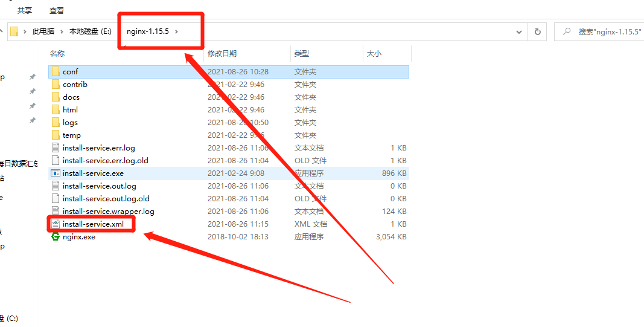644x327 pixels.
Task: Select the contrib folder name
Action: [x=75, y=85]
